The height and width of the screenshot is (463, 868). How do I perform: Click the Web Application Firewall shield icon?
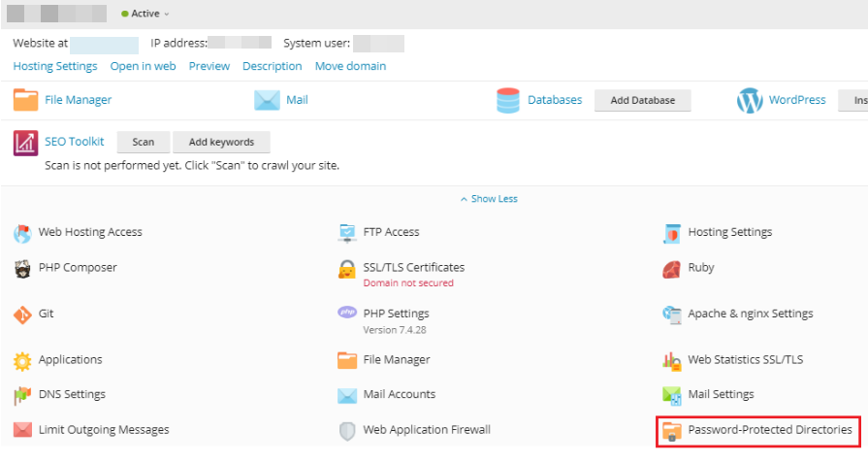[x=347, y=431]
